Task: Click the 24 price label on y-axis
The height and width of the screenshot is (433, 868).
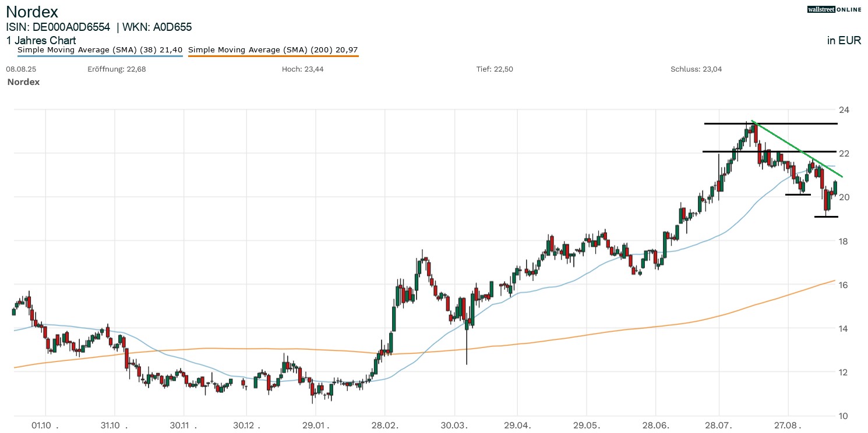Action: pos(842,110)
